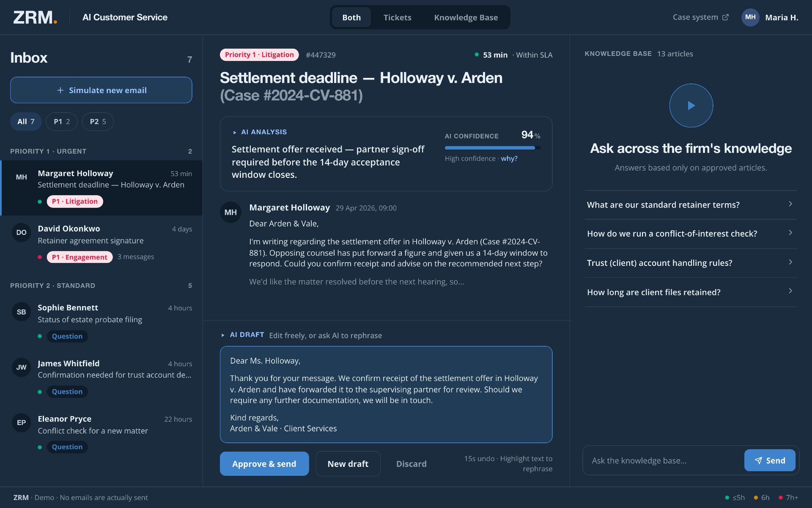Open James Whitfield's trust account ticket
The image size is (812, 508).
(x=102, y=378)
